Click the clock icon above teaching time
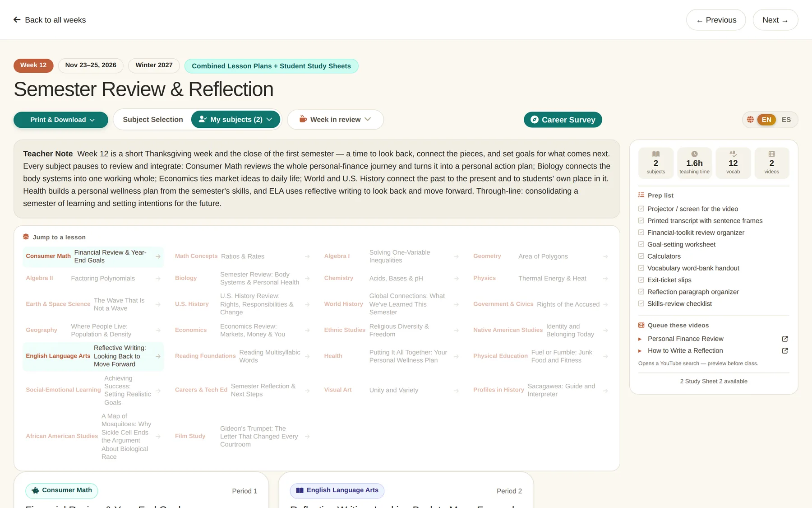This screenshot has width=812, height=508. click(x=694, y=154)
